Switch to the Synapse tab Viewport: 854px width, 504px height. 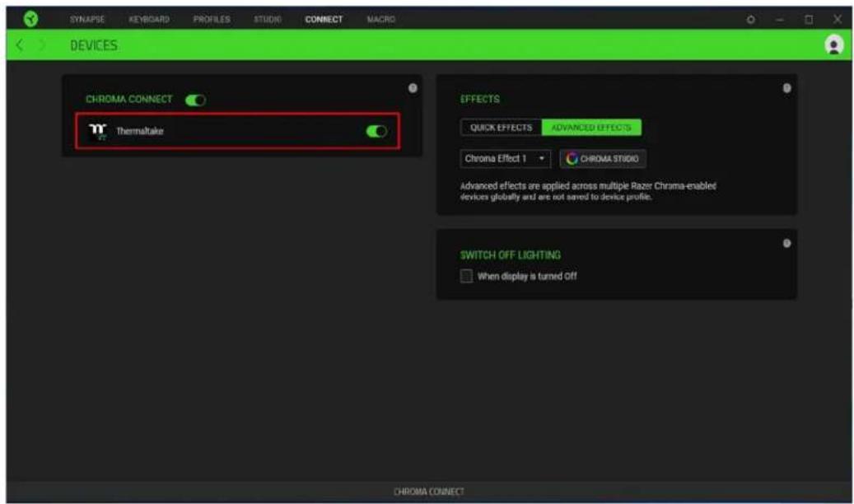click(x=87, y=20)
